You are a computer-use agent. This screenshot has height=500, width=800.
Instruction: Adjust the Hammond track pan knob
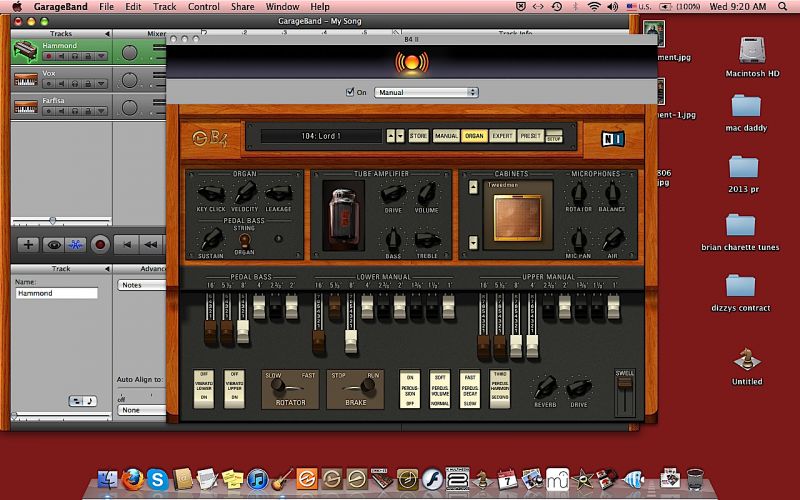[130, 52]
